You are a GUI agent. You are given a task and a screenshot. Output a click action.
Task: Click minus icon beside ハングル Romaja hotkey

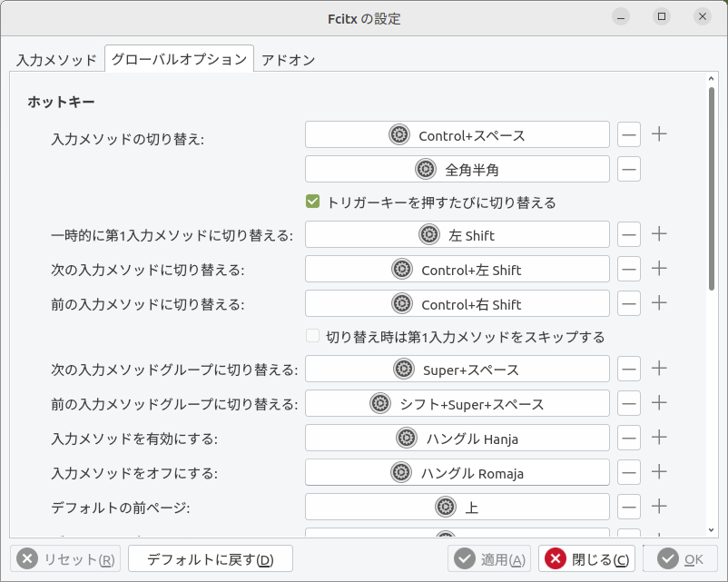click(629, 472)
